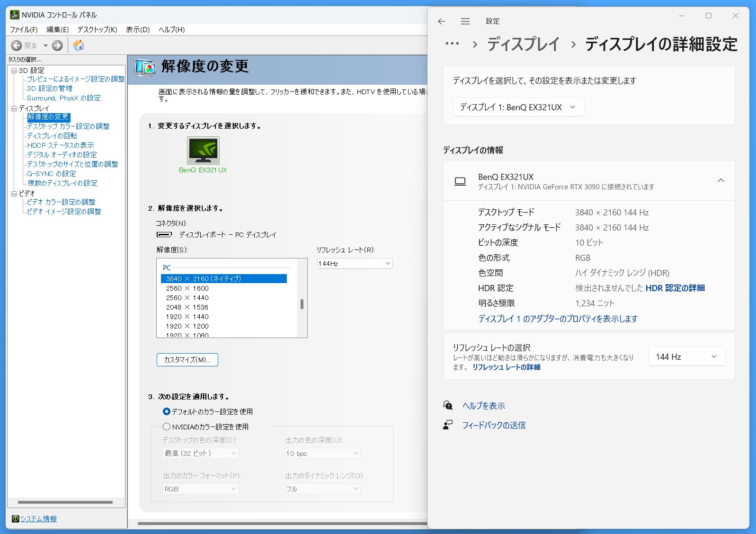Click the ヘルプを表示 link
The height and width of the screenshot is (534, 756).
coord(484,406)
